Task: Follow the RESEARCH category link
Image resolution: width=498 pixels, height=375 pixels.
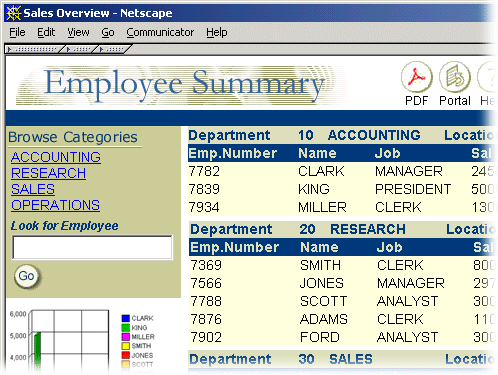Action: (x=48, y=173)
